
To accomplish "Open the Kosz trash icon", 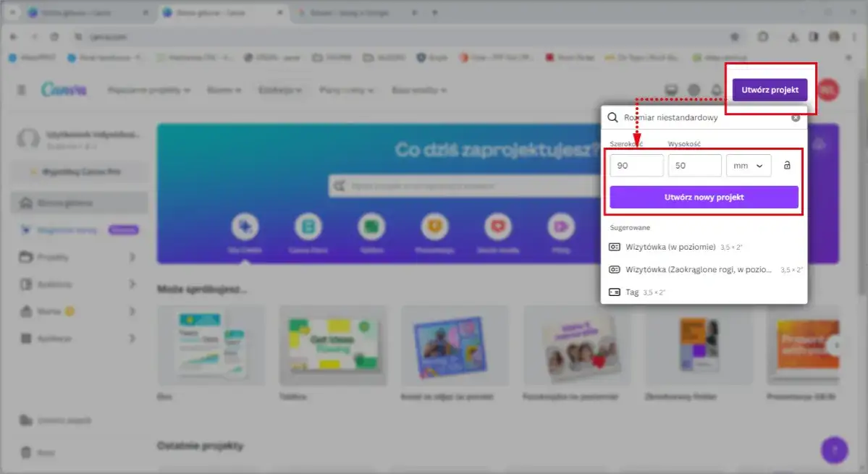I will click(x=25, y=452).
